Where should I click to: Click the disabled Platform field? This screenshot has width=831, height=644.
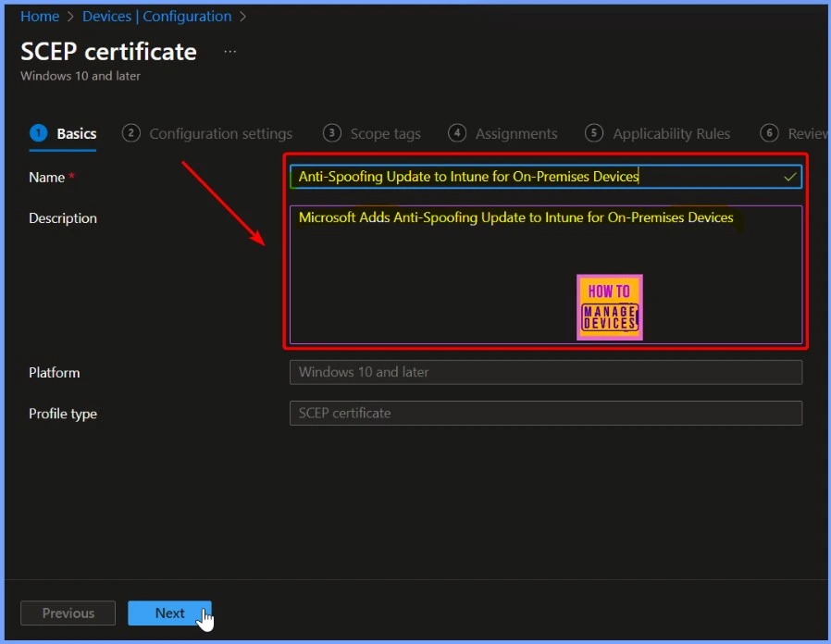click(x=545, y=372)
